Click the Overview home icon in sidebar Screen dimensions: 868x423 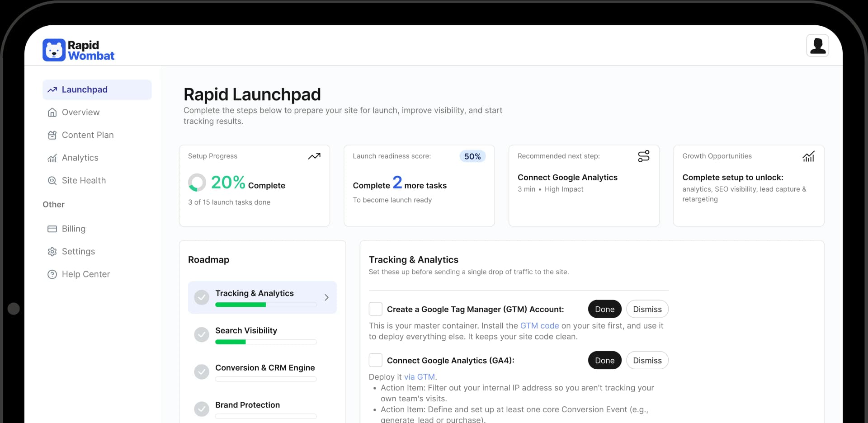click(x=52, y=113)
